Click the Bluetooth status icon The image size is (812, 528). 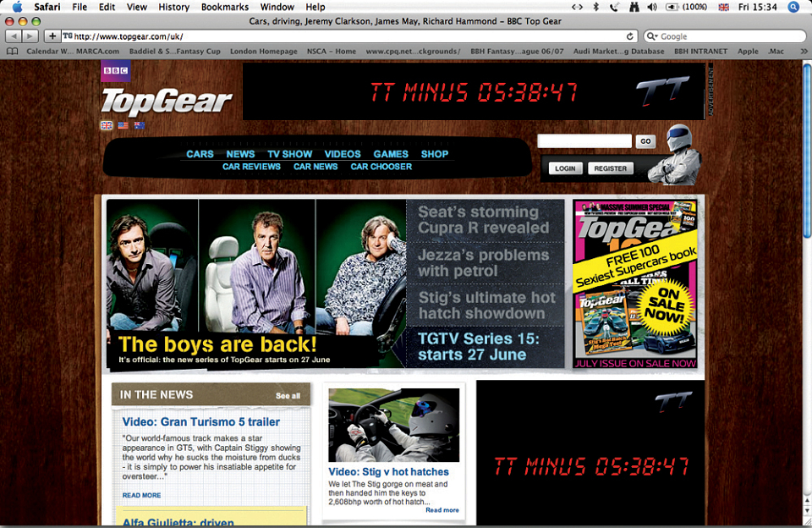click(596, 7)
